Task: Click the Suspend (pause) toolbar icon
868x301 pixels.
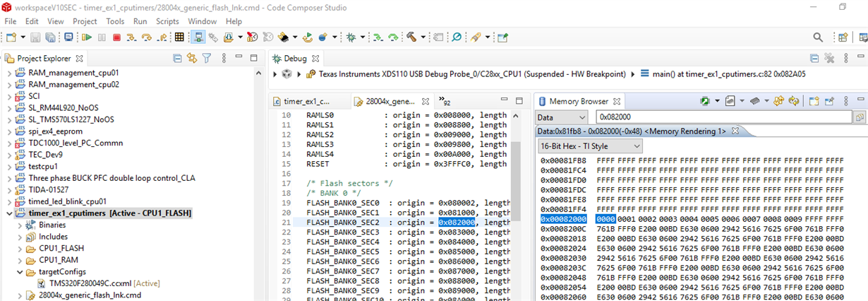Action: (102, 37)
